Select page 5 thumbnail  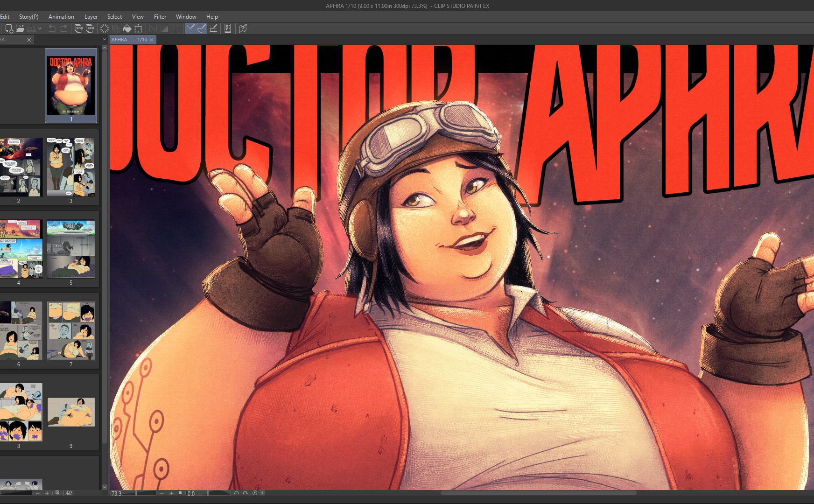coord(71,249)
